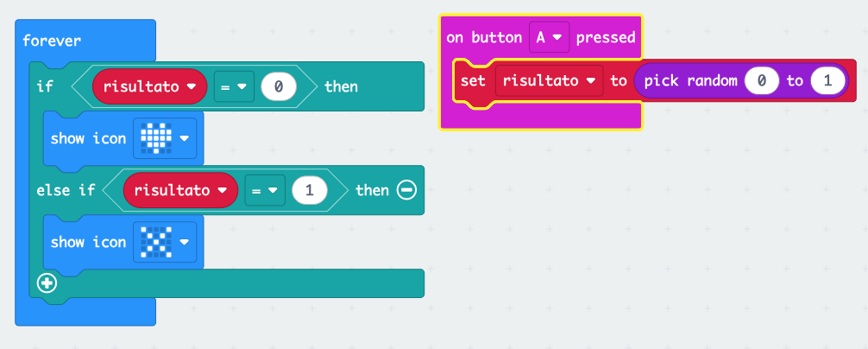The height and width of the screenshot is (349, 868).
Task: Select the forever block header
Action: point(53,41)
